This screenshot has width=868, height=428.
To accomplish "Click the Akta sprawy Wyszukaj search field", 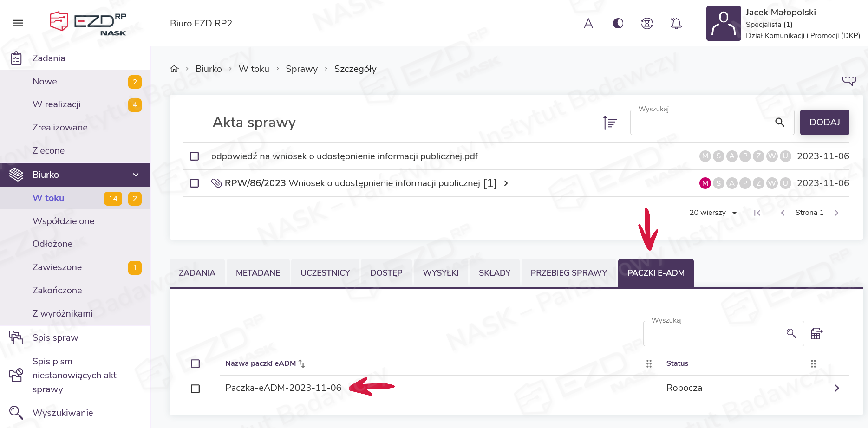I will (x=701, y=123).
